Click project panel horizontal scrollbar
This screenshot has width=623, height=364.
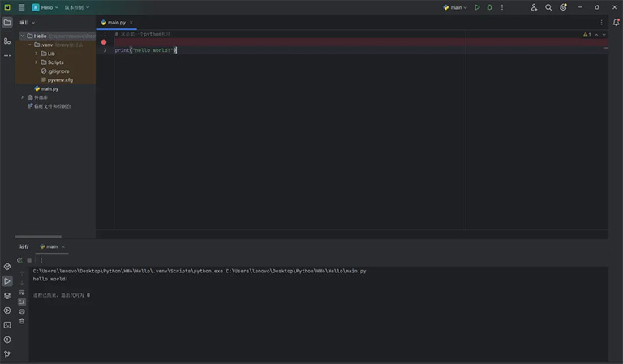[38, 237]
